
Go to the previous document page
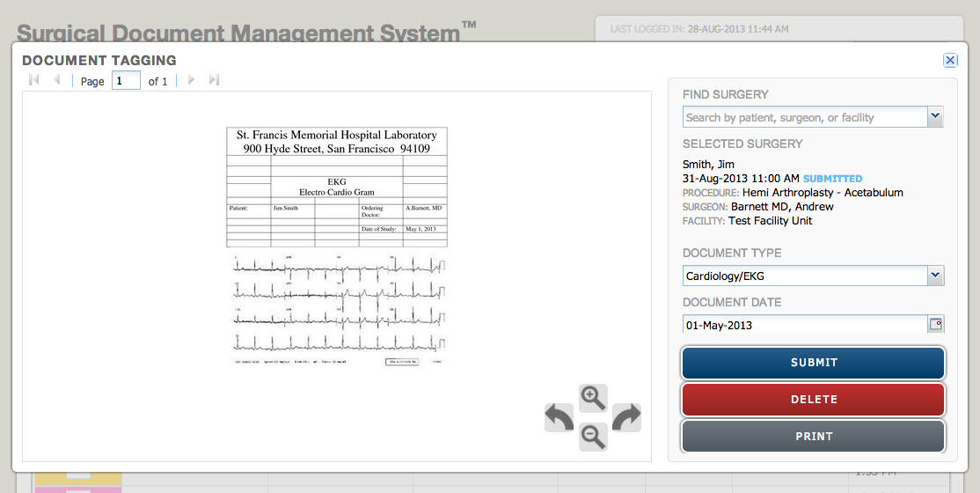(57, 80)
